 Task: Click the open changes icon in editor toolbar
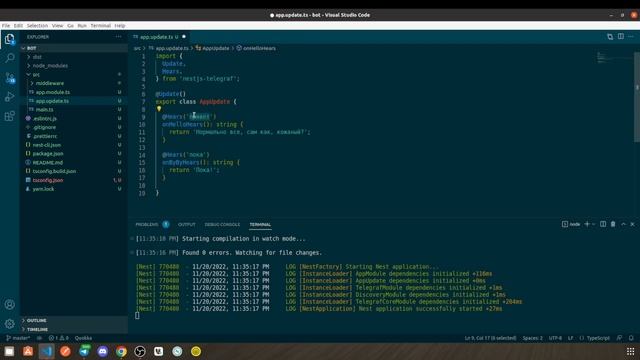click(x=610, y=36)
